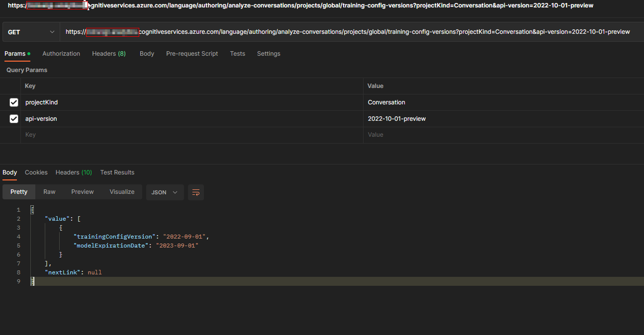Viewport: 644px width, 335px height.
Task: Open the Preview response view
Action: coord(82,191)
